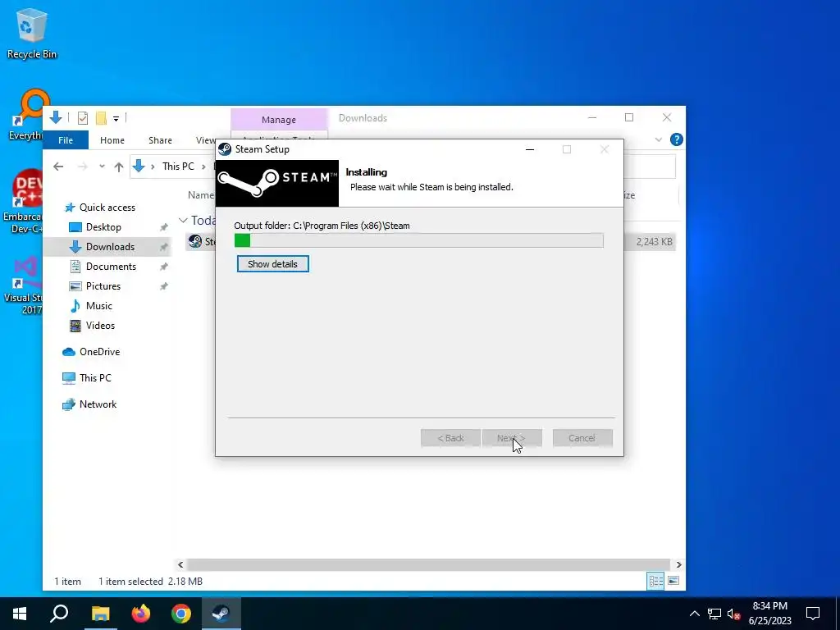This screenshot has width=840, height=630.
Task: Open File Explorer from the taskbar
Action: pyautogui.click(x=100, y=614)
